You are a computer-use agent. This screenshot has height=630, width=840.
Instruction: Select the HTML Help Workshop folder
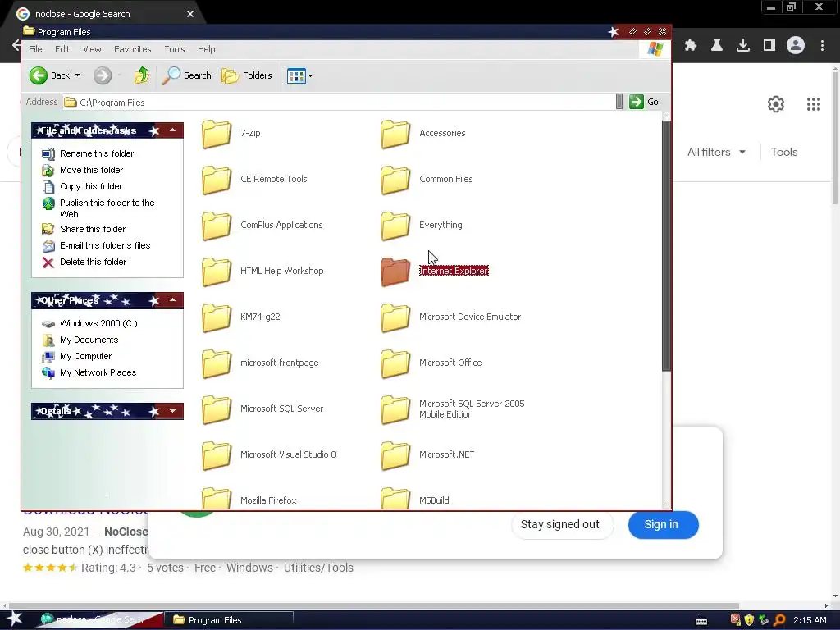217,272
